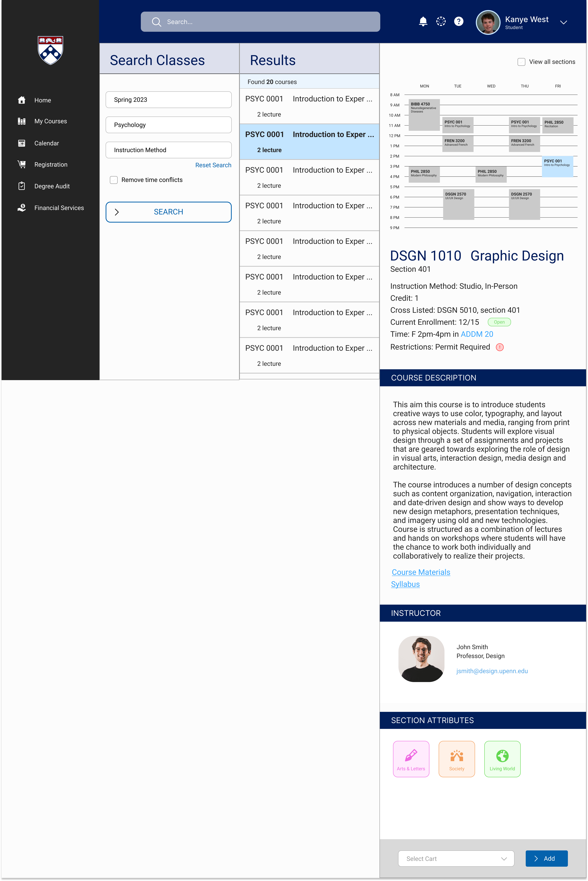Open the Psychology subject dropdown
This screenshot has width=588, height=881.
[168, 125]
